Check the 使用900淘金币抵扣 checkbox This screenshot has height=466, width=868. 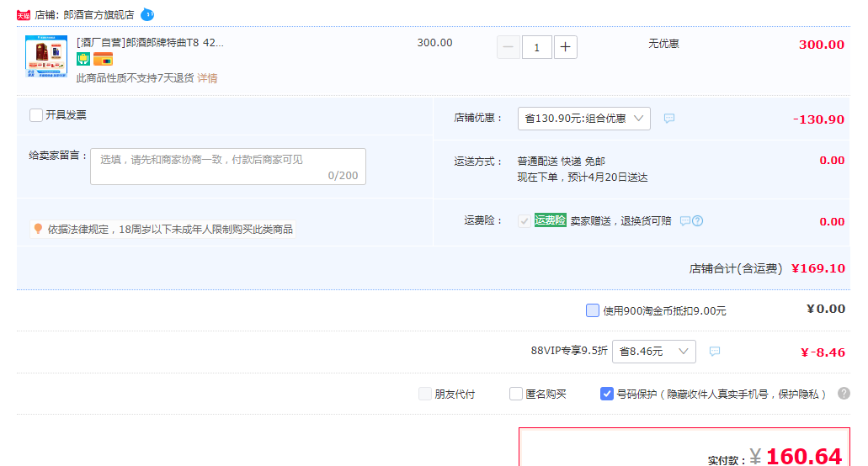[593, 310]
